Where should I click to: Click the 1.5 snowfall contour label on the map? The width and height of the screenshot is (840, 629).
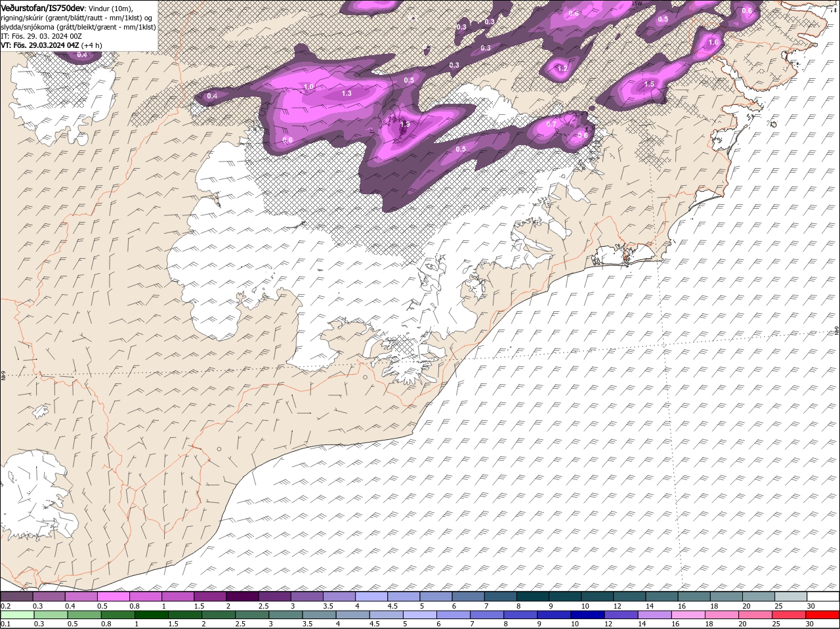tap(649, 85)
